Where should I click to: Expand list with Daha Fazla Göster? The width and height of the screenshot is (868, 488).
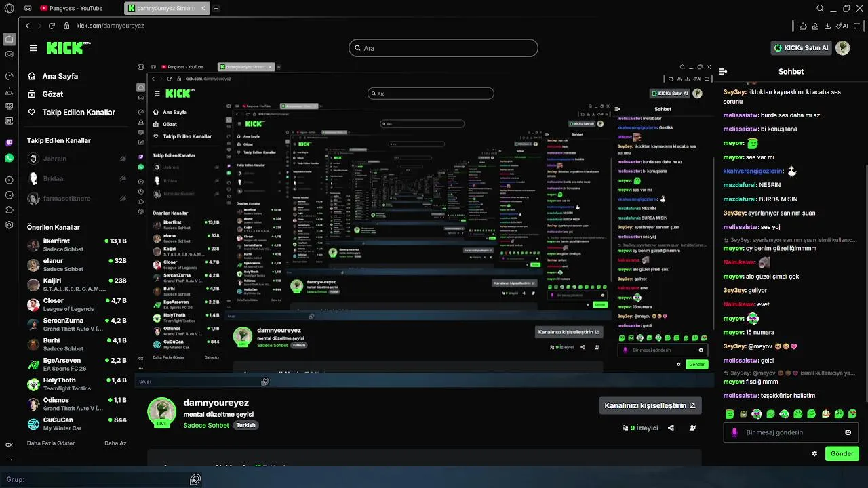tap(51, 443)
